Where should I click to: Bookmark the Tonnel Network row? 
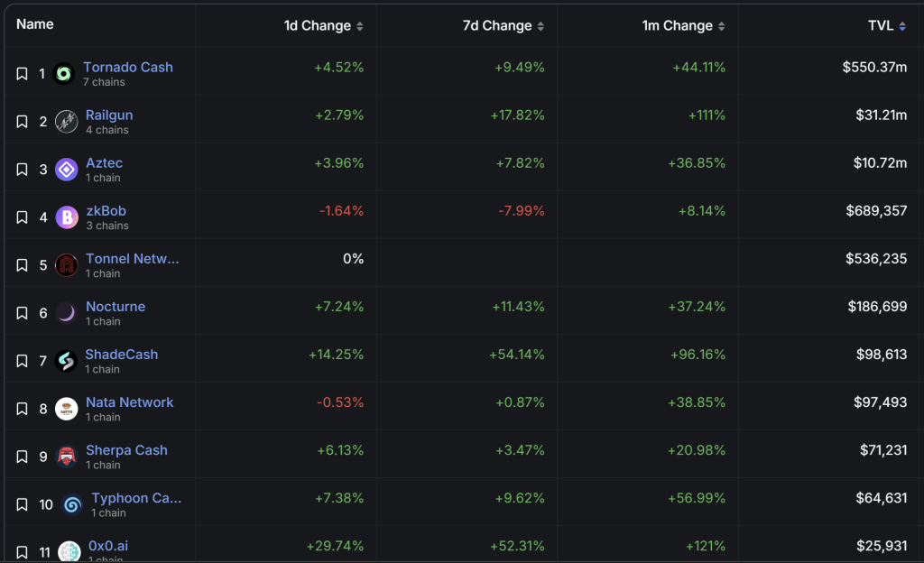pos(23,265)
